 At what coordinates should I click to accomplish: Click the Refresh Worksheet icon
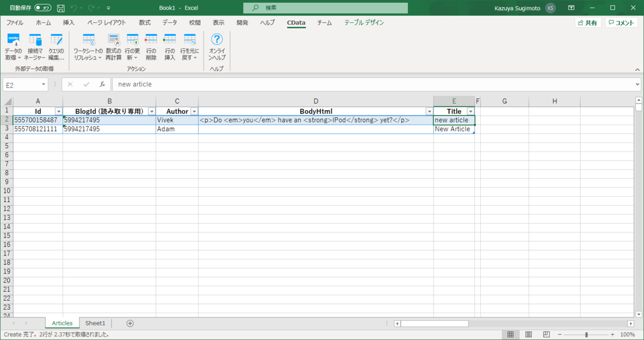pyautogui.click(x=88, y=40)
